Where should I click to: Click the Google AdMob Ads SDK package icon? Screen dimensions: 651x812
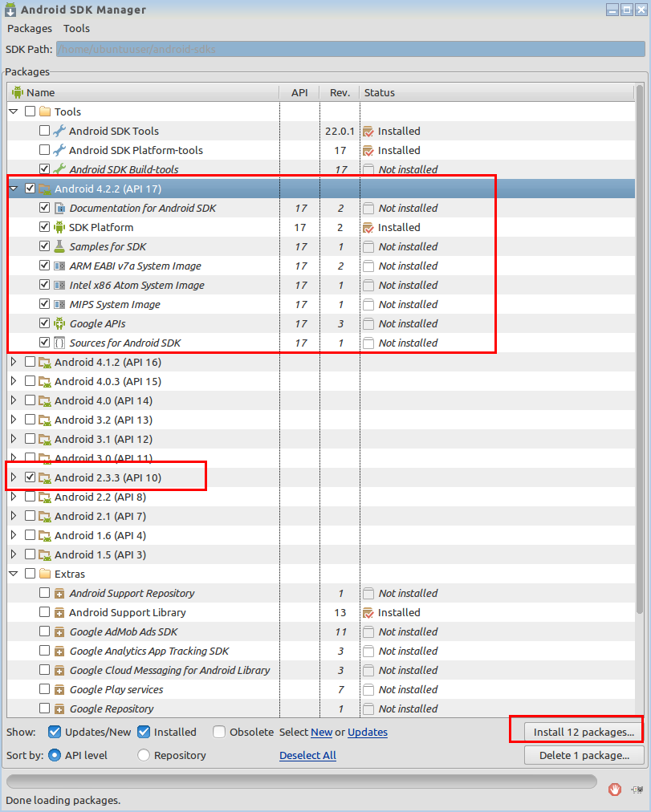pyautogui.click(x=59, y=631)
